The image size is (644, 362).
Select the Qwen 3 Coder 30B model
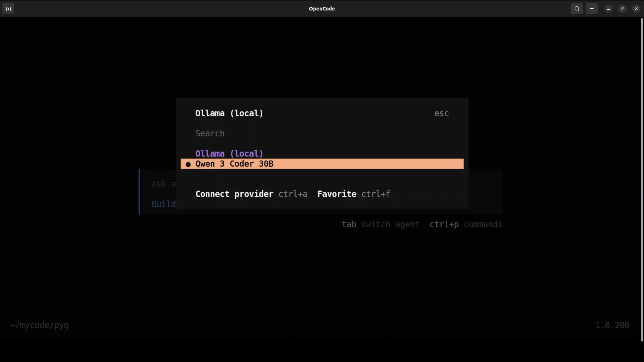(235, 164)
